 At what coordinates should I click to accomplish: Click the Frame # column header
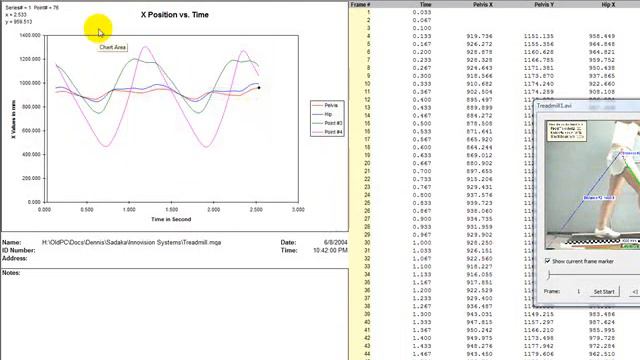coord(360,4)
